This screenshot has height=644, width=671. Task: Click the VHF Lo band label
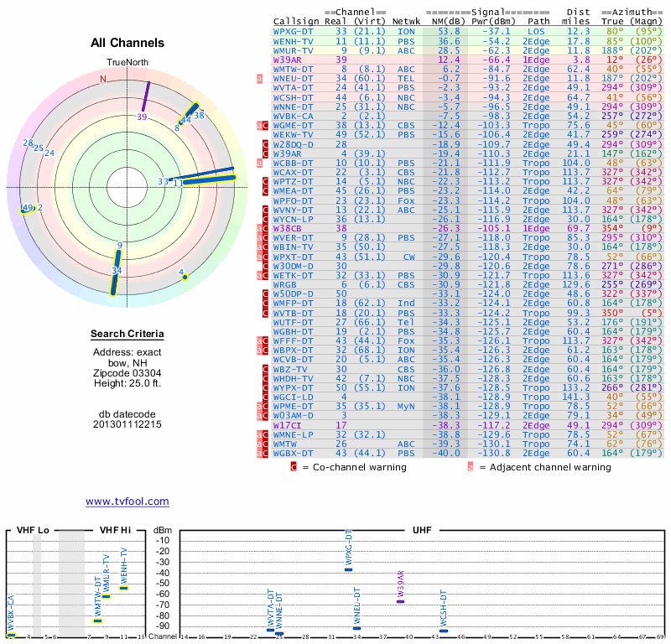coord(33,531)
